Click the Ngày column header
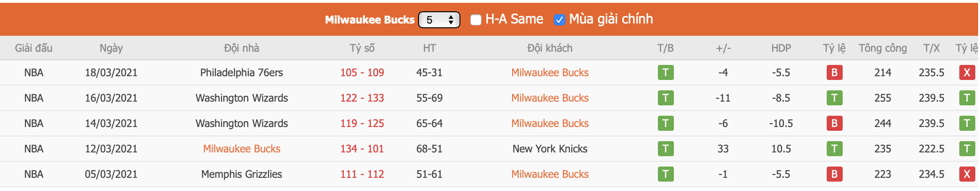 click(111, 48)
